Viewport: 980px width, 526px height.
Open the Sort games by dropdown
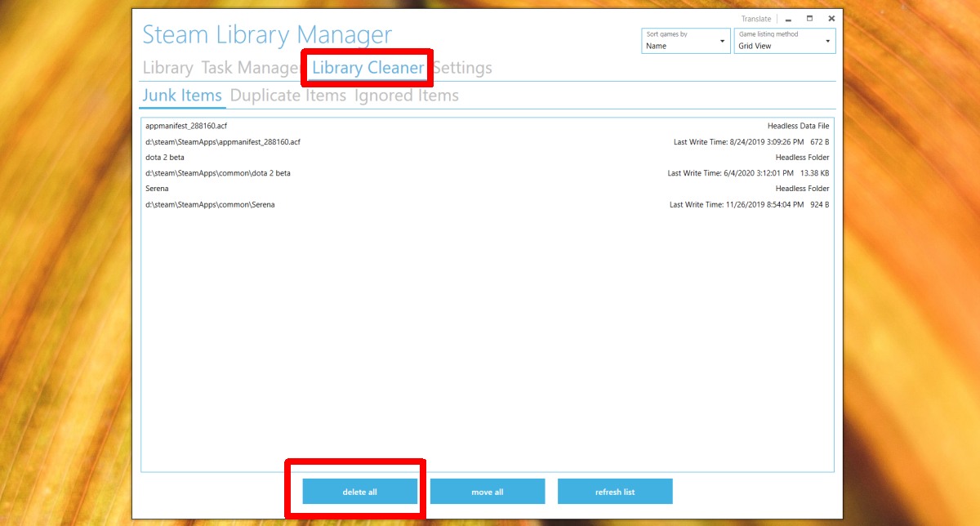[686, 41]
